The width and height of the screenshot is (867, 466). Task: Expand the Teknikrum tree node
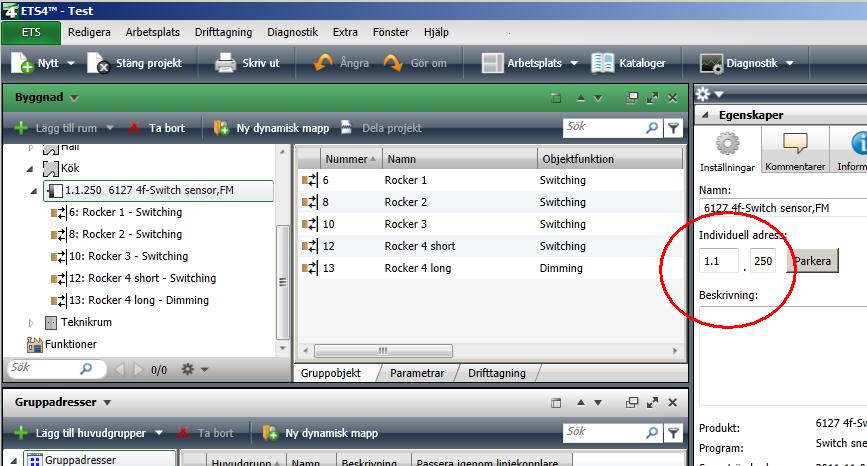point(32,323)
